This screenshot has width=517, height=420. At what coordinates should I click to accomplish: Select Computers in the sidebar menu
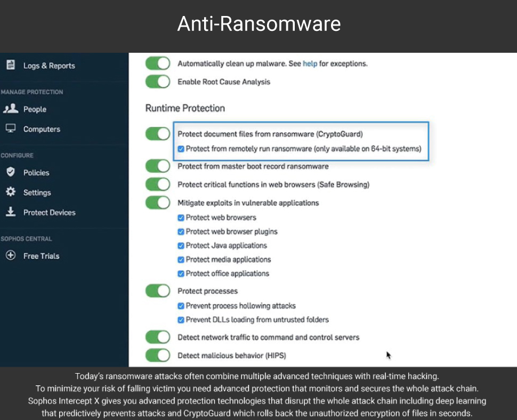(x=42, y=129)
